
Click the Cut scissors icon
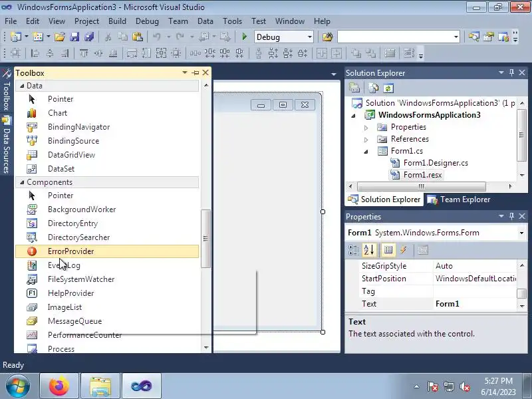(x=108, y=37)
